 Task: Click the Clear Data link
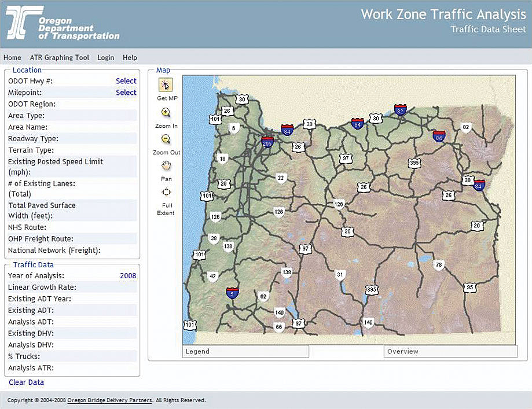click(26, 382)
